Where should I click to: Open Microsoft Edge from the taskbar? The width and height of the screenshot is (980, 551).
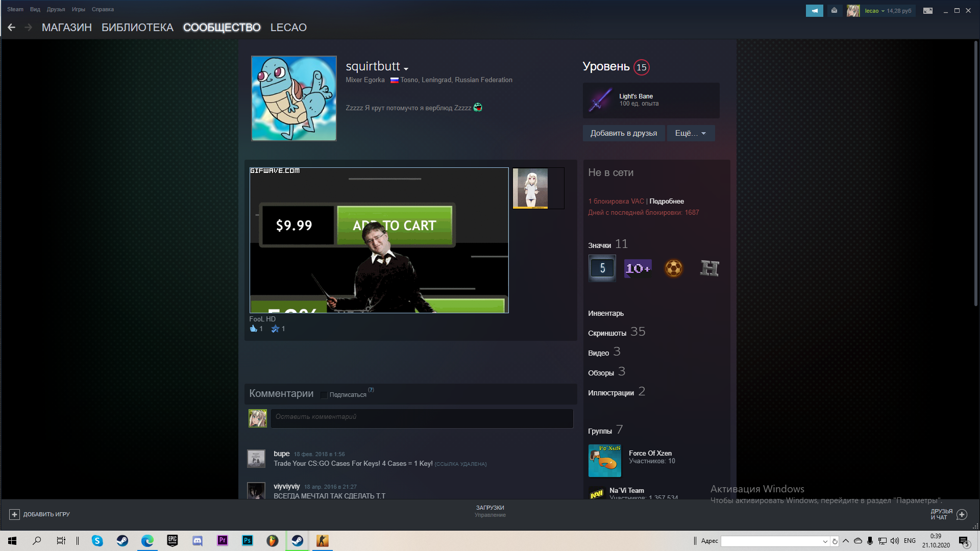(148, 541)
